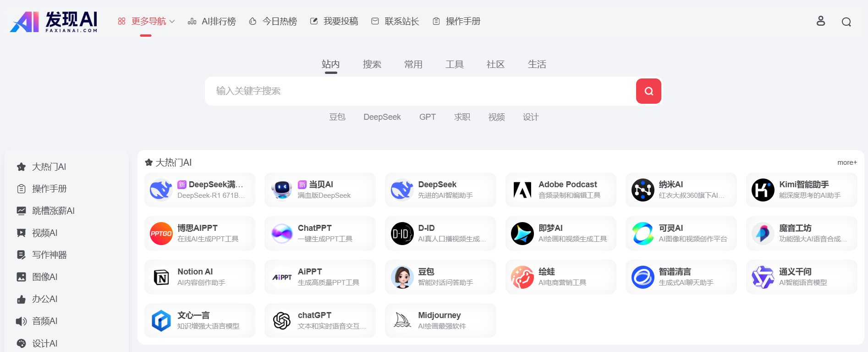Click the Notion AI logo icon
The image size is (868, 352).
point(161,277)
